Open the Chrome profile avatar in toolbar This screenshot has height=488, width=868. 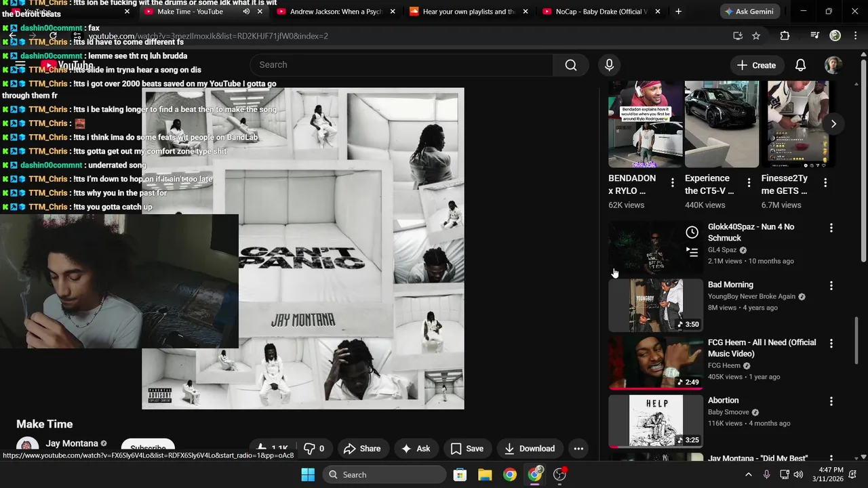point(835,36)
